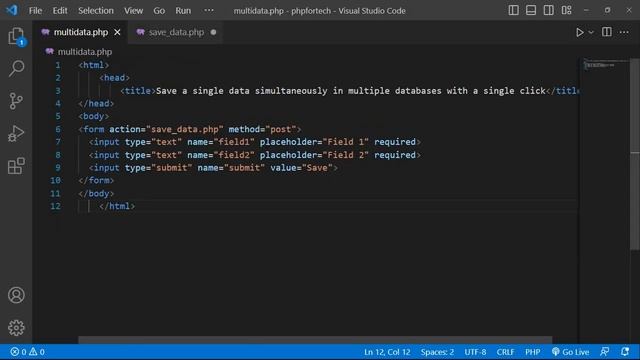Click the <body> tag on line 5
This screenshot has height=360, width=640.
pyautogui.click(x=94, y=116)
